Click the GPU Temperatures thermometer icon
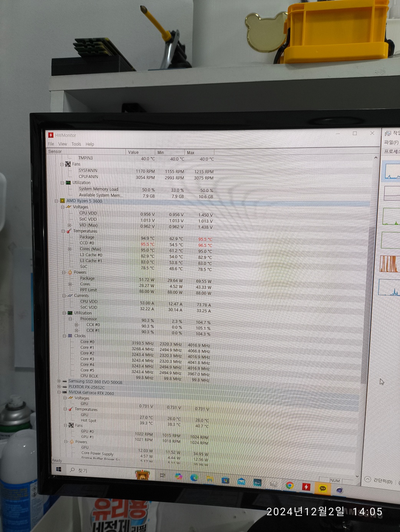 (71, 409)
